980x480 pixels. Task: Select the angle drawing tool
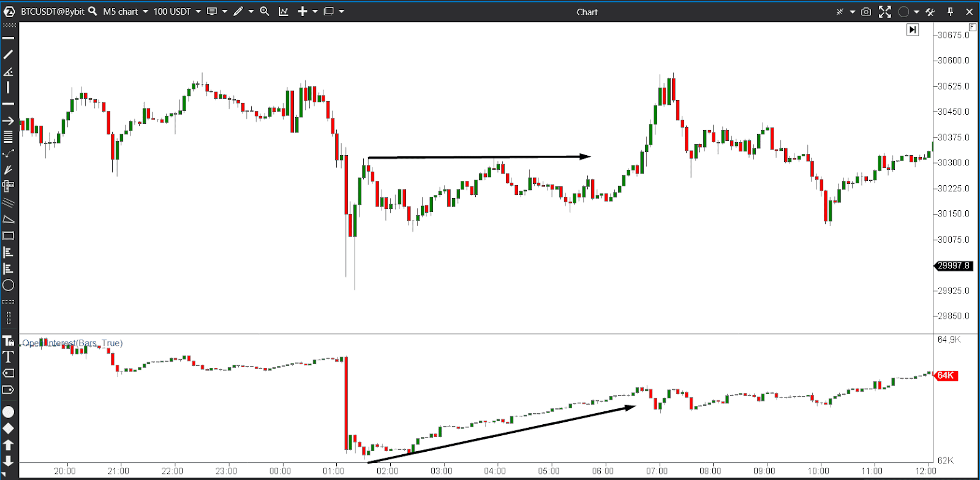tap(8, 71)
